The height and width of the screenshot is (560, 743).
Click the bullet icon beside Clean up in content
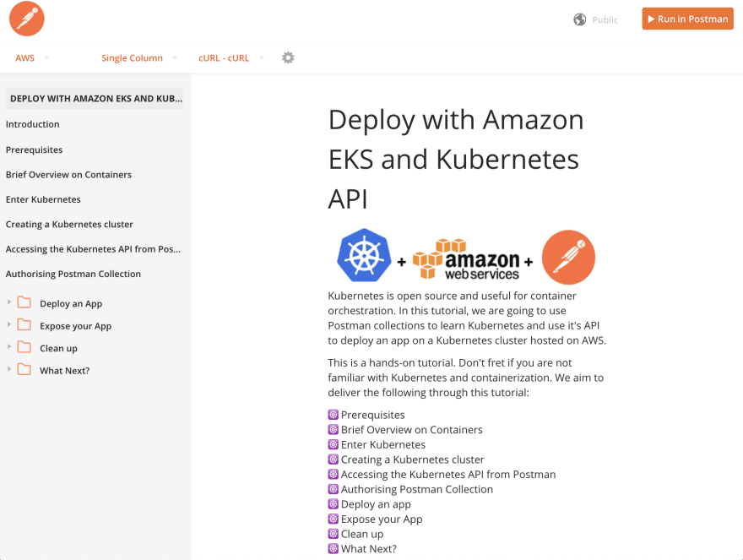point(334,534)
